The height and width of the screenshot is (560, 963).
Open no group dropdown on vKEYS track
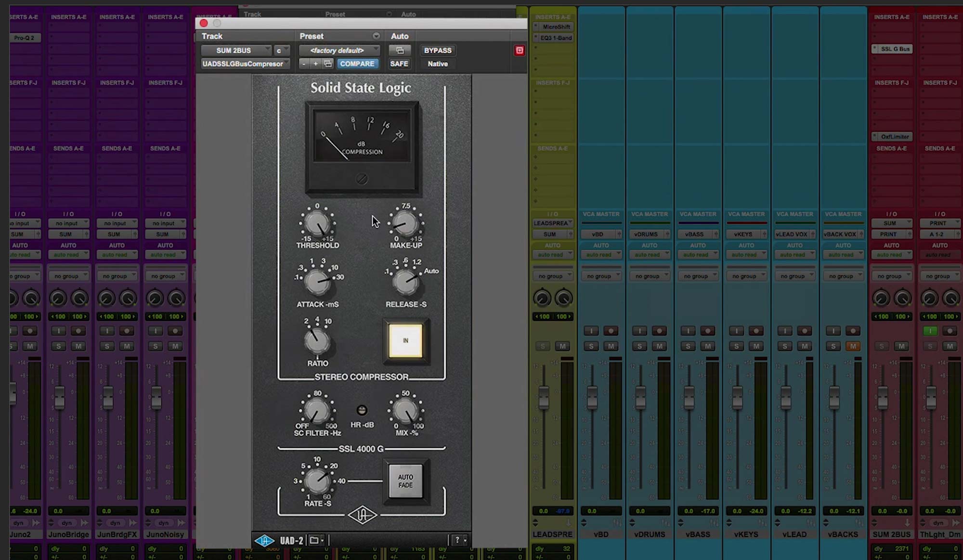point(747,276)
